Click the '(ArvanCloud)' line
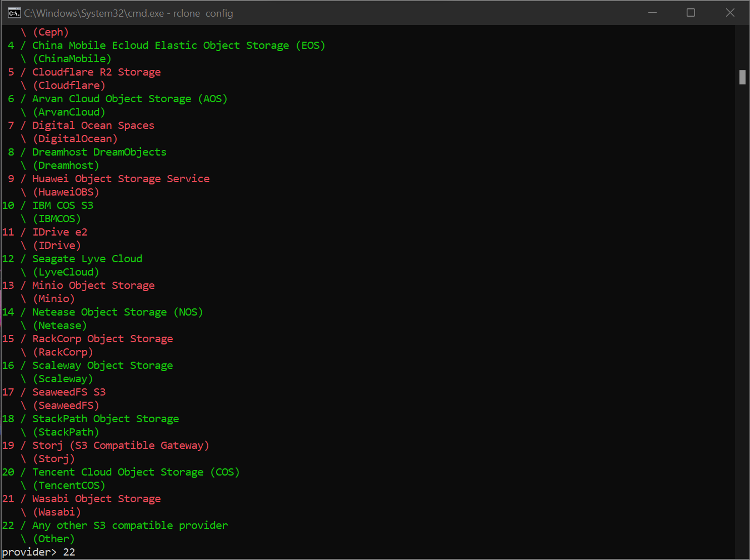The width and height of the screenshot is (750, 560). coord(69,112)
